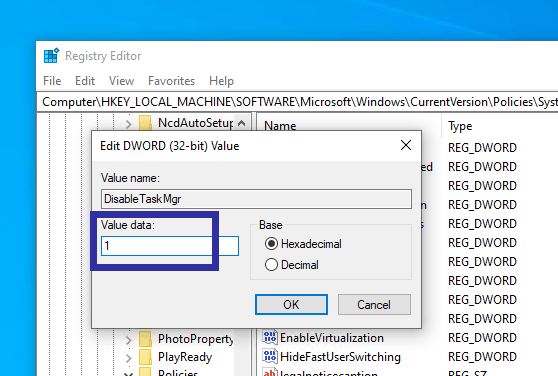Select the PhotoProperty folder icon
Image resolution: width=558 pixels, height=376 pixels.
(145, 339)
